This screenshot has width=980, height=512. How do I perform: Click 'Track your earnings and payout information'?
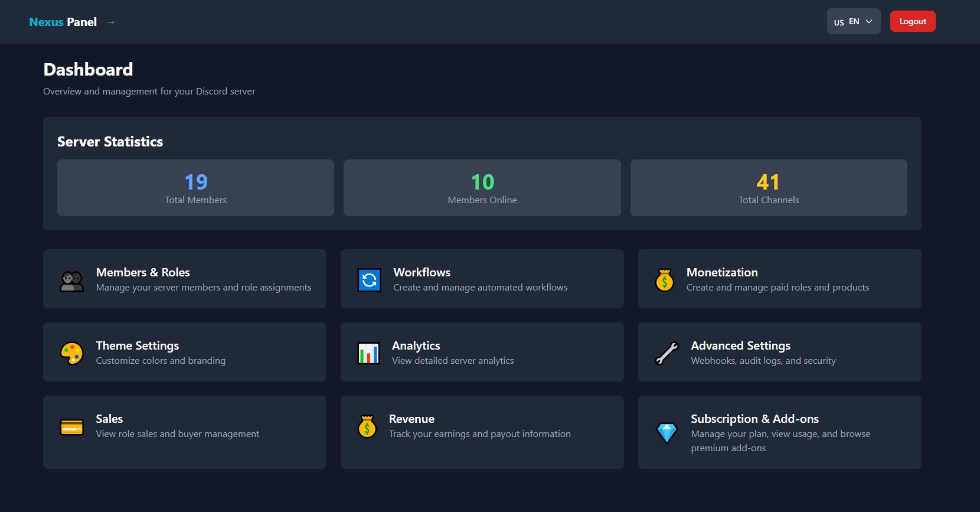[x=480, y=434]
